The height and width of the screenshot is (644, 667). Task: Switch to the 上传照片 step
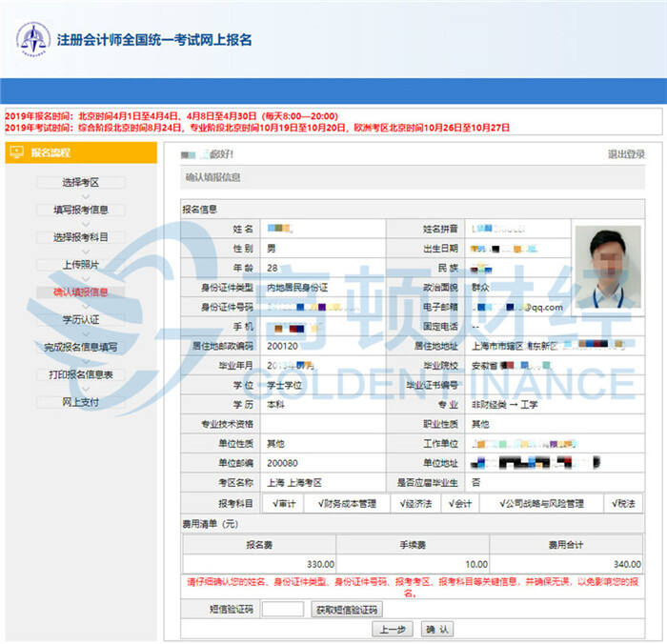click(x=81, y=264)
